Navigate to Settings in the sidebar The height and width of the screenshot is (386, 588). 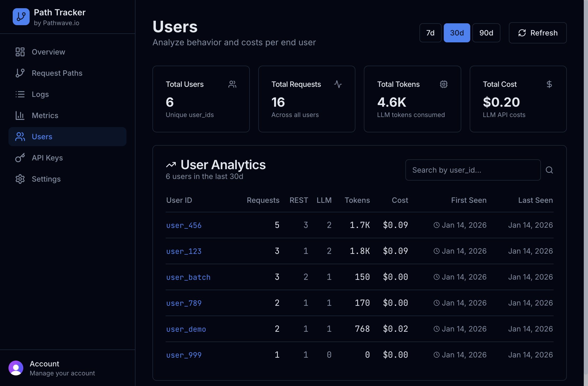point(46,179)
